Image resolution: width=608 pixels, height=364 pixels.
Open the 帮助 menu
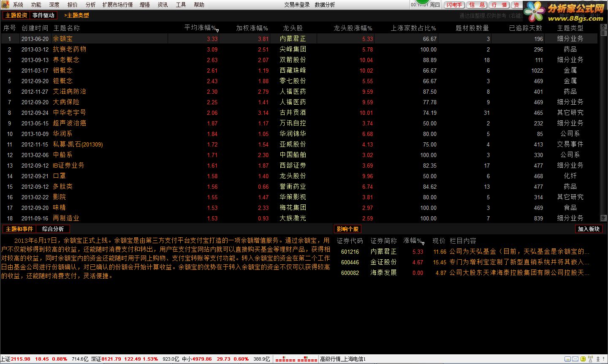coord(199,5)
